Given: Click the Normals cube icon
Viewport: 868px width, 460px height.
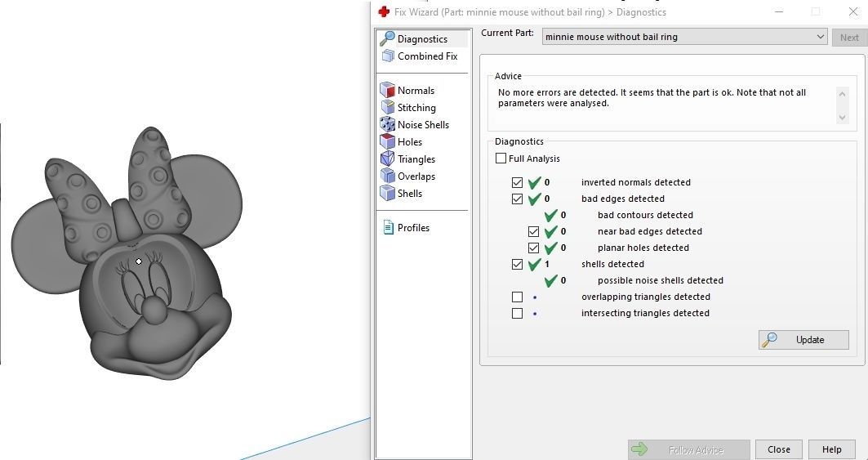Looking at the screenshot, I should click(388, 91).
